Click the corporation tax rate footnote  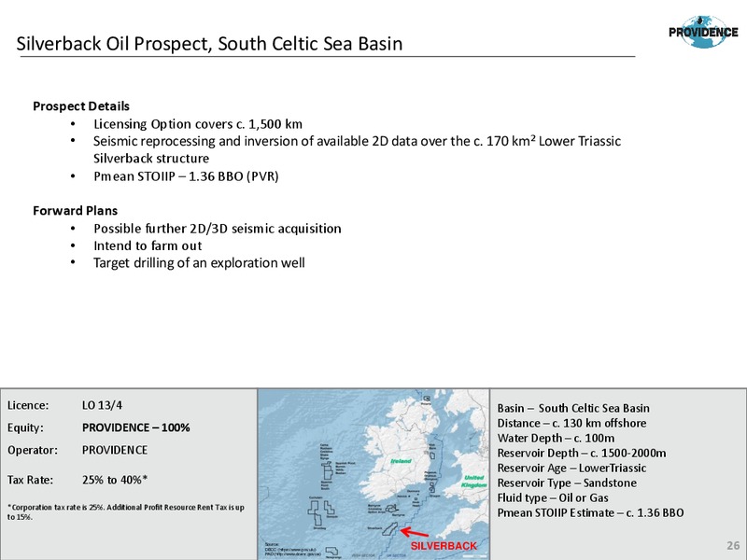pos(126,511)
